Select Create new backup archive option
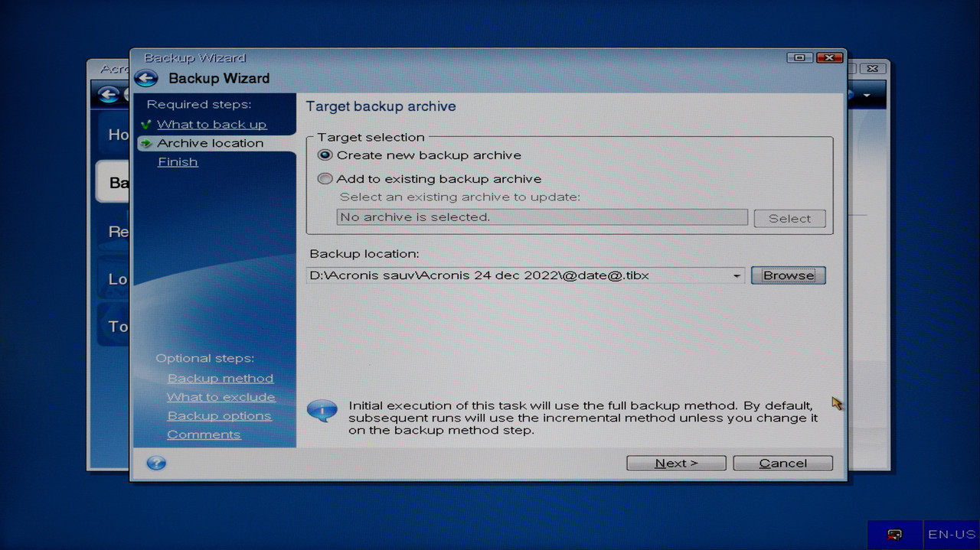 [325, 155]
